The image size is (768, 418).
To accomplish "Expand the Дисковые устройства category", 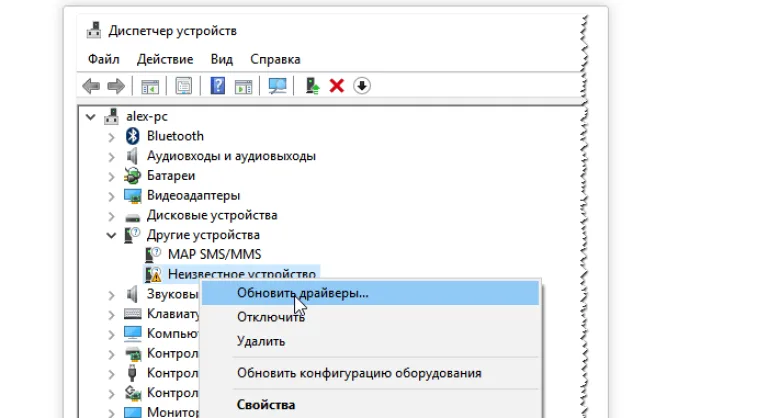I will click(x=111, y=216).
